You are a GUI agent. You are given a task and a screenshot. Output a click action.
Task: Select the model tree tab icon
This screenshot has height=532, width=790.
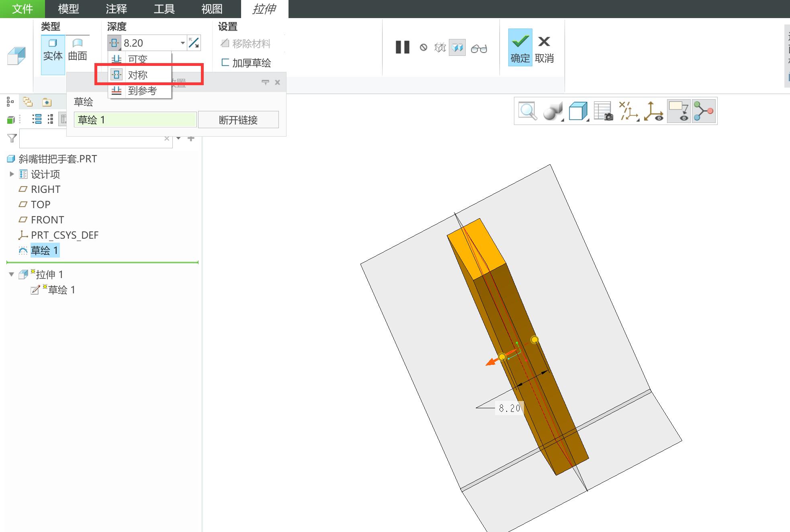click(10, 102)
